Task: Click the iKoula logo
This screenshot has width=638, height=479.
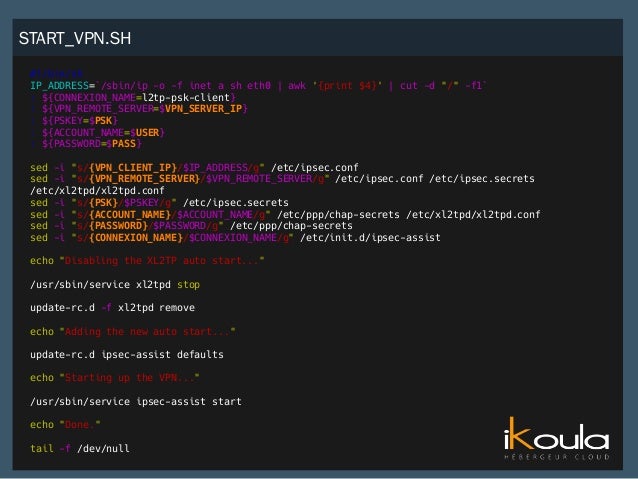Action: pyautogui.click(x=557, y=438)
